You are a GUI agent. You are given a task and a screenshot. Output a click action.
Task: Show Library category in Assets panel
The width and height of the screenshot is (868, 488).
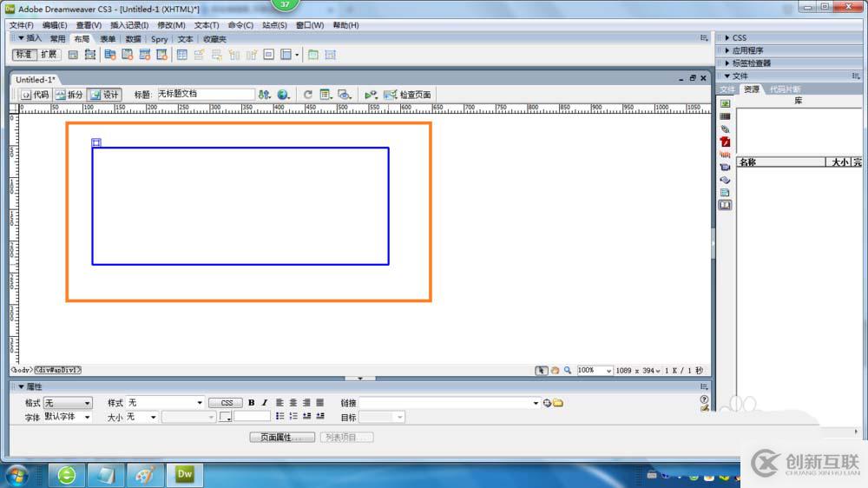click(725, 206)
